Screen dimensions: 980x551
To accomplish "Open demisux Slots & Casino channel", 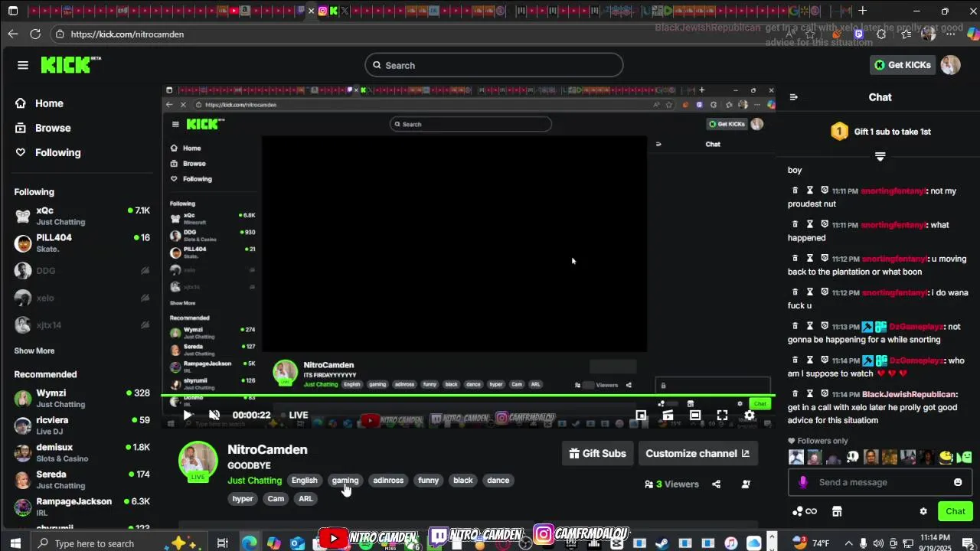I will coord(81,453).
